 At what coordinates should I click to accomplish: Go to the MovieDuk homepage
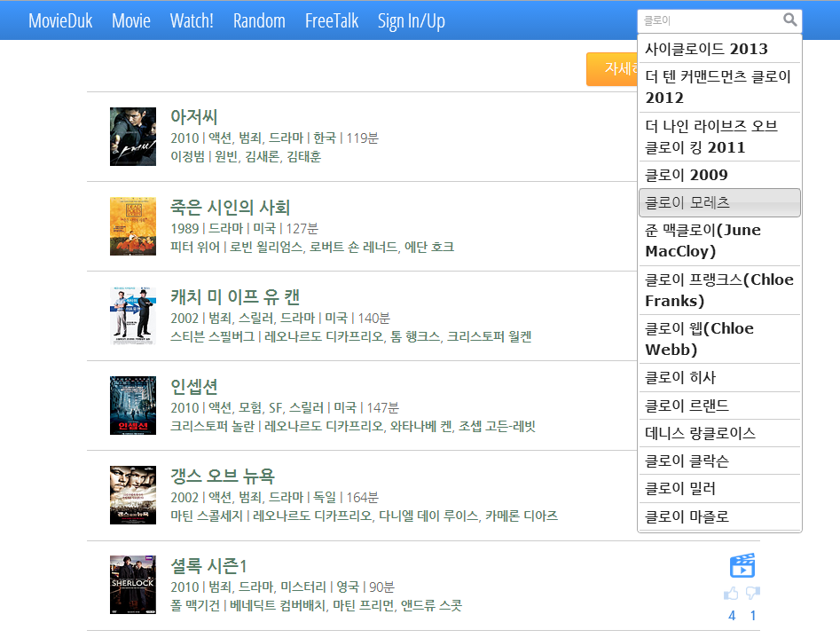(x=60, y=20)
